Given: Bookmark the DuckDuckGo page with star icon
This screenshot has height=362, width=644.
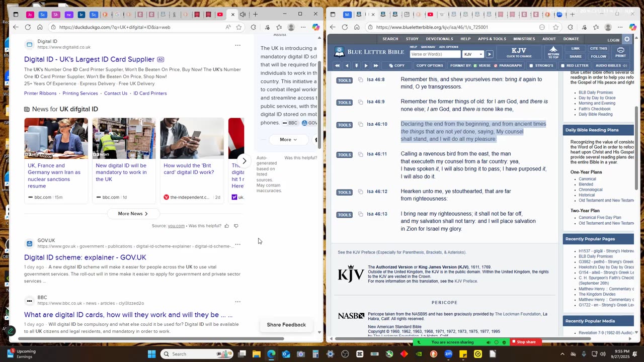Looking at the screenshot, I should pos(239,27).
